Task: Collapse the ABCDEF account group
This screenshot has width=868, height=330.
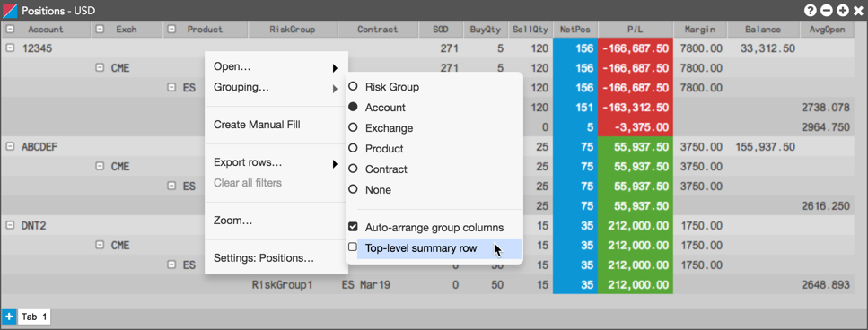Action: [x=9, y=146]
